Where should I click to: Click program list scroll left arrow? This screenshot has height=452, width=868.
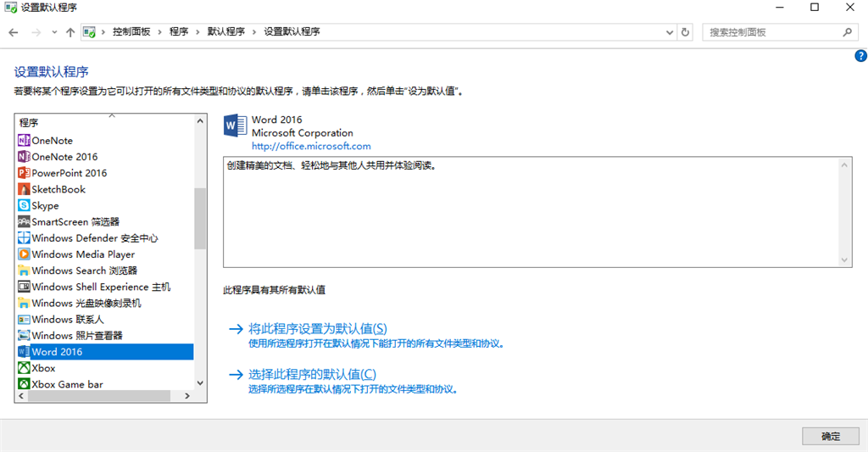[x=21, y=396]
